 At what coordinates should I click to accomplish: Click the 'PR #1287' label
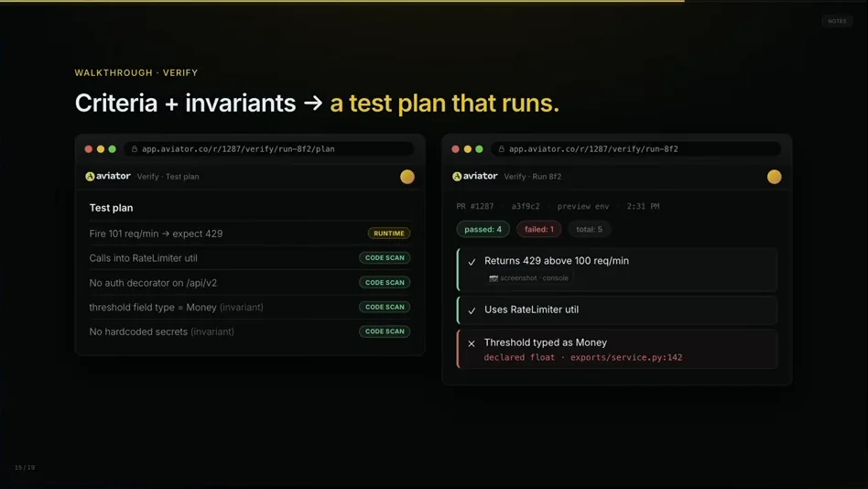[x=475, y=207]
